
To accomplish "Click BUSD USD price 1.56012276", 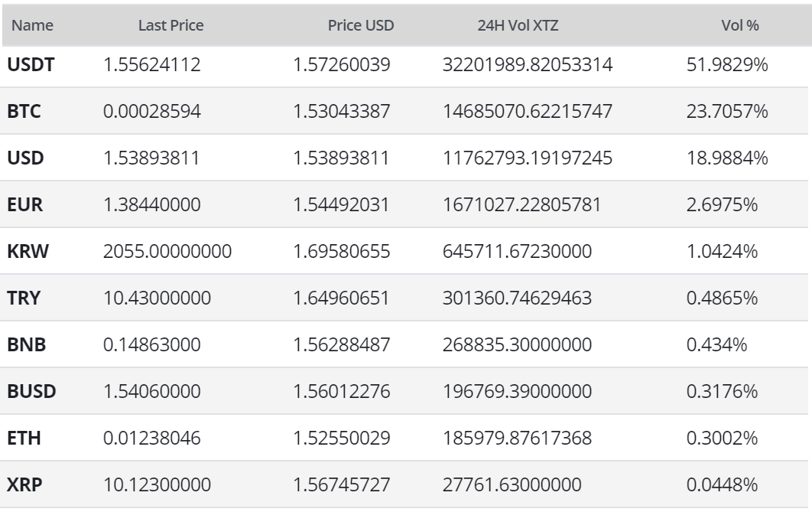I will click(x=341, y=391).
